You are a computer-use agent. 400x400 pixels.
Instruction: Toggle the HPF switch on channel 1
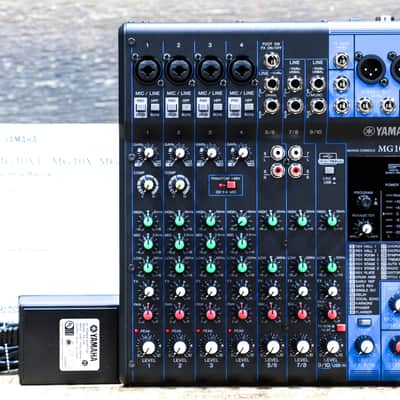click(155, 107)
